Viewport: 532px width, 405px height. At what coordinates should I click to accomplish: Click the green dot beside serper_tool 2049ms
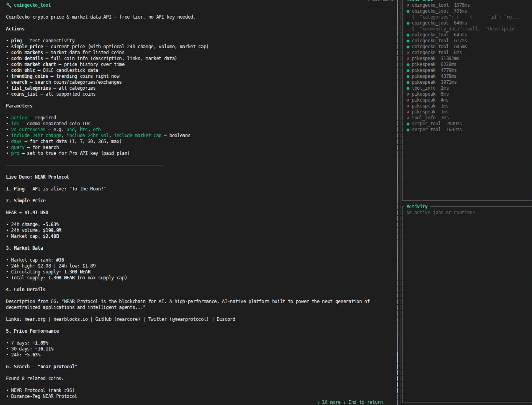point(408,124)
